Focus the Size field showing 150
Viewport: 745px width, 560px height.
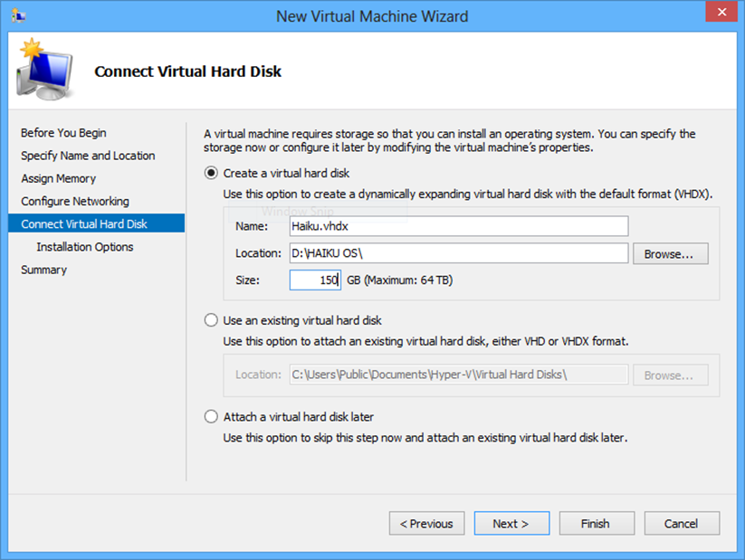(314, 280)
